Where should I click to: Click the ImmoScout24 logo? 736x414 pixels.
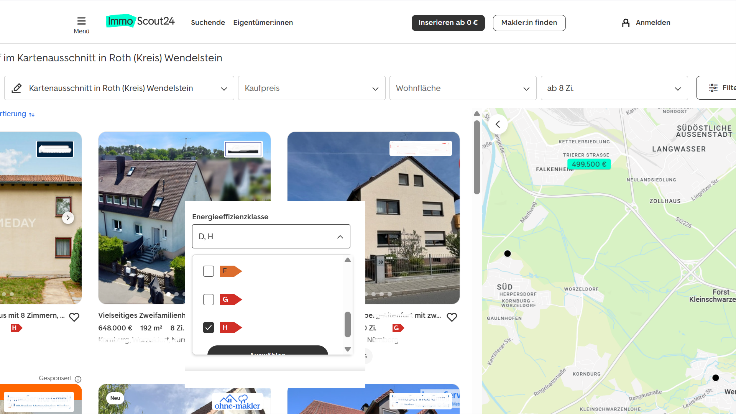click(139, 22)
